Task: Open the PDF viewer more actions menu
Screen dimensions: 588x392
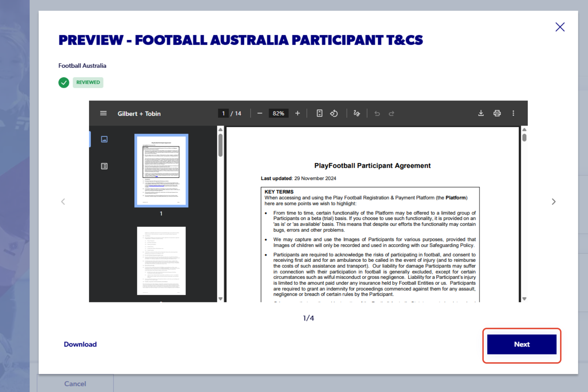Action: [x=513, y=113]
